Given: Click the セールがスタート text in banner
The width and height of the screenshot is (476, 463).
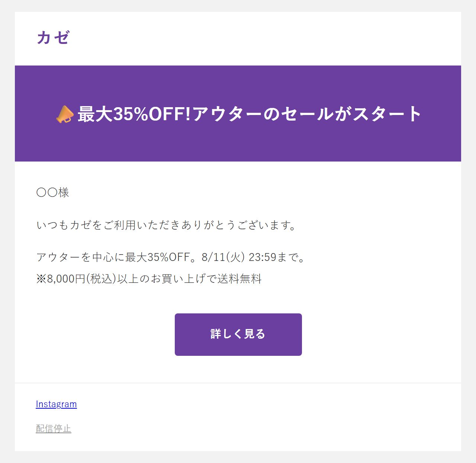Looking at the screenshot, I should tap(351, 114).
